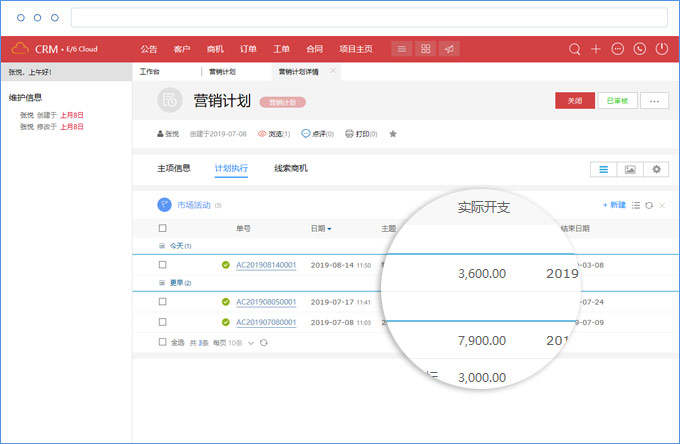The height and width of the screenshot is (444, 680).
Task: Toggle the header checkbox in the table
Action: tap(163, 229)
